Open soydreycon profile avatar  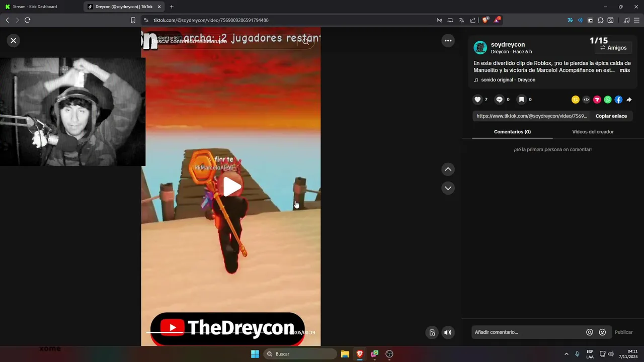[x=480, y=48]
